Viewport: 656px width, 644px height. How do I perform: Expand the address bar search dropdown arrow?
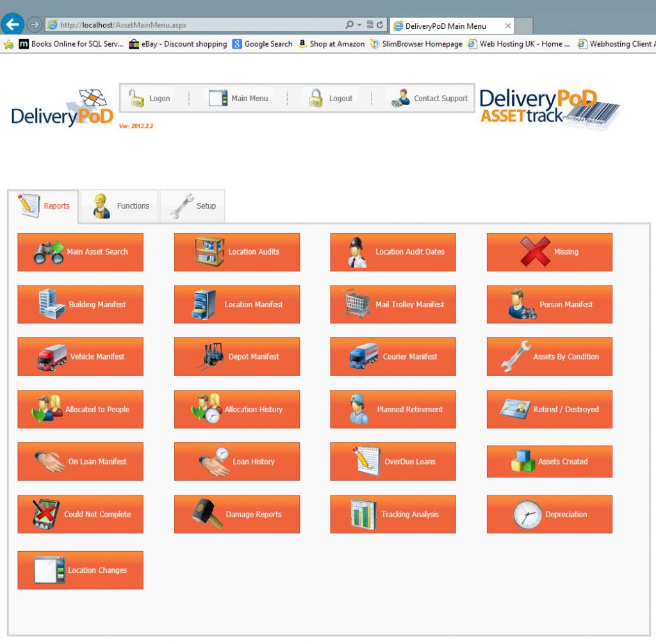pyautogui.click(x=359, y=25)
